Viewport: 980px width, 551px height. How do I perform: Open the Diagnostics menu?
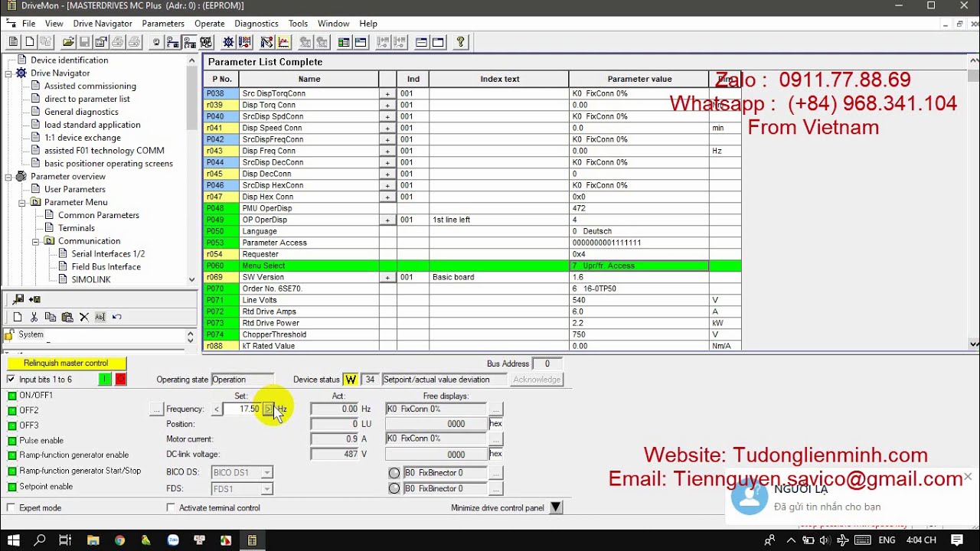point(256,24)
